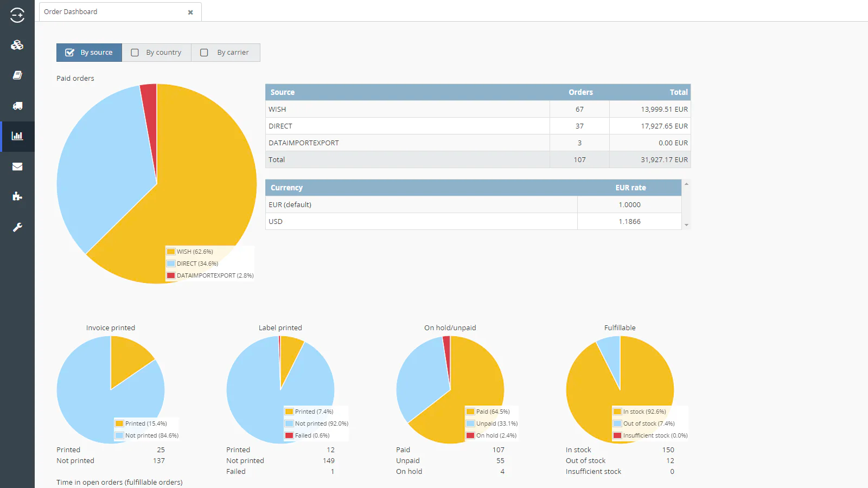The height and width of the screenshot is (488, 868).
Task: Click the 31,927.17 EUR grand total
Action: (x=664, y=159)
